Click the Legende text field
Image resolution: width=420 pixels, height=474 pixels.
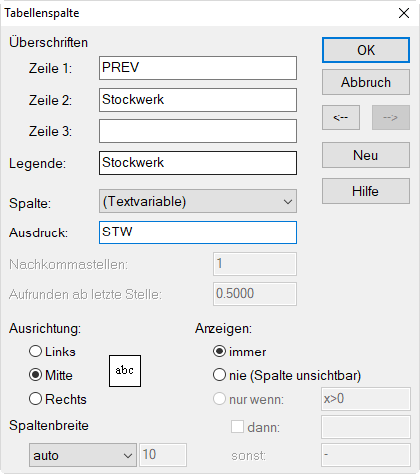[x=198, y=163]
